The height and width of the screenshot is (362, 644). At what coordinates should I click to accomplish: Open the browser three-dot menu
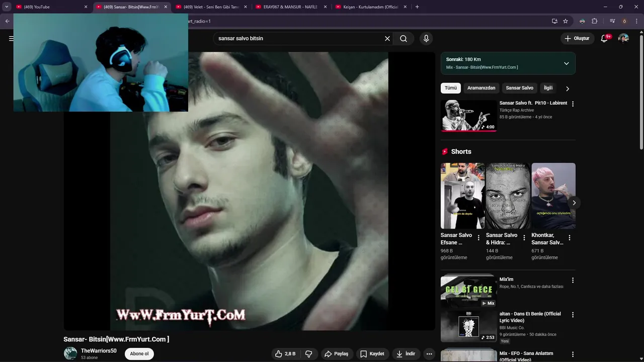click(636, 21)
